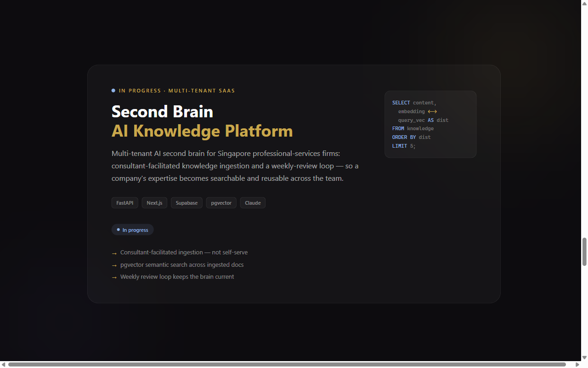The width and height of the screenshot is (588, 368).
Task: Click the 'SELECT content,' code line
Action: (x=414, y=103)
